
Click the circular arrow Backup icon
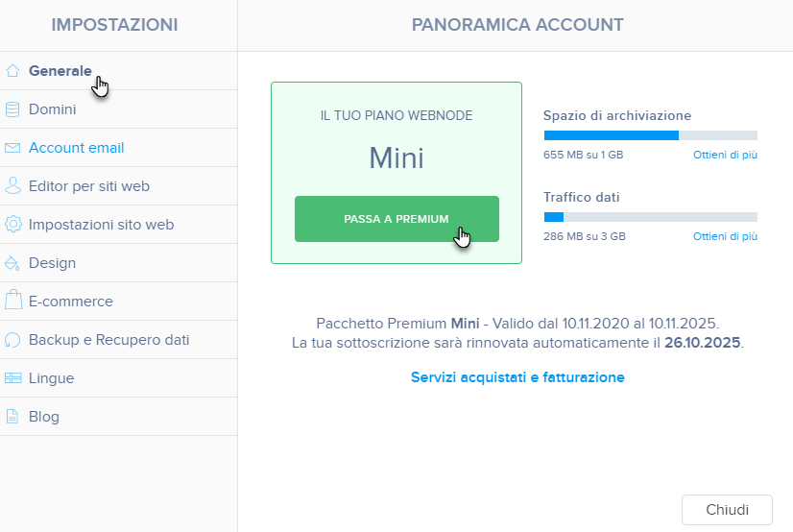pyautogui.click(x=12, y=340)
